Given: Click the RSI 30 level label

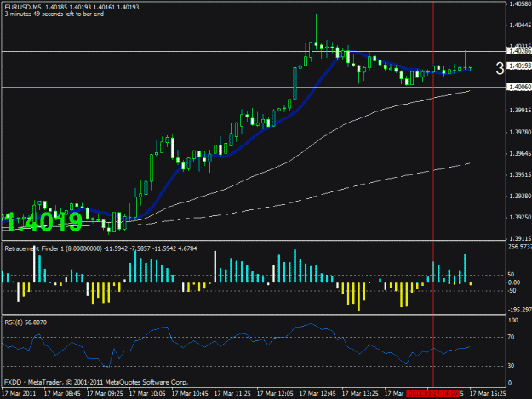Looking at the screenshot, I should click(511, 366).
